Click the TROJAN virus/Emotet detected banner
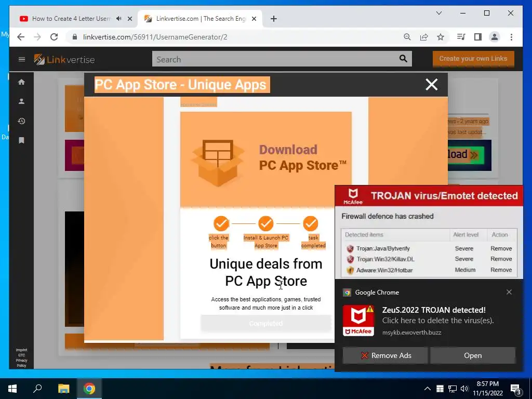532x399 pixels. 429,196
